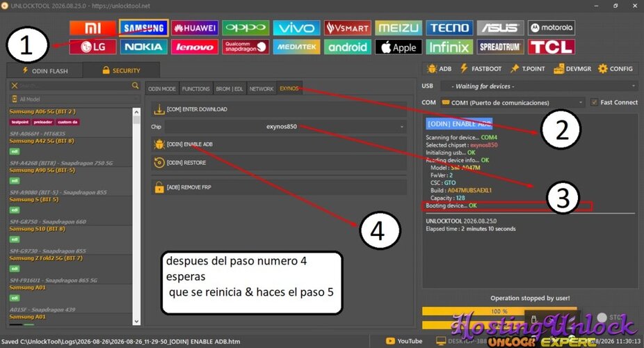This screenshot has height=348, width=644.
Task: Click the [ODIN] ENABLE ADB log header
Action: click(x=459, y=124)
